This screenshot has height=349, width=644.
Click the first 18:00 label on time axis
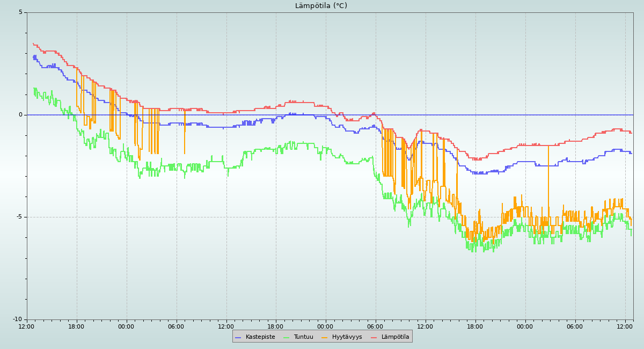pyautogui.click(x=76, y=326)
